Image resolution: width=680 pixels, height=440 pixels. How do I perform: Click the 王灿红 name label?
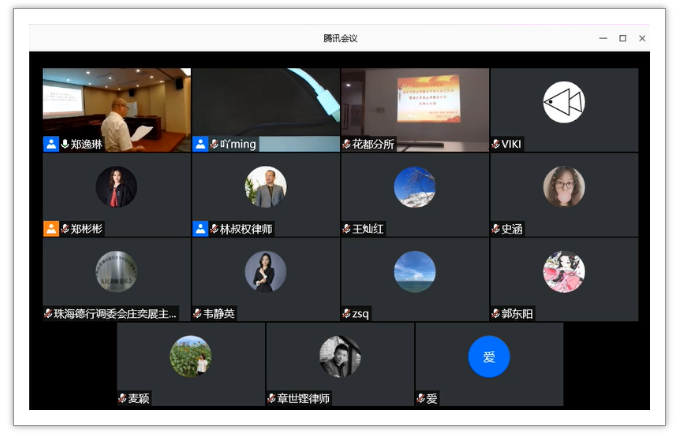368,228
